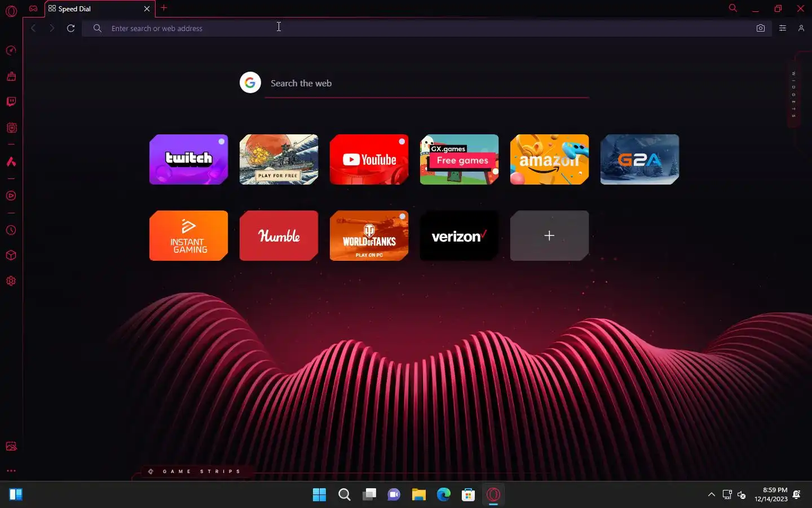Open the World of Tanks tile
The image size is (812, 508).
[x=369, y=235]
